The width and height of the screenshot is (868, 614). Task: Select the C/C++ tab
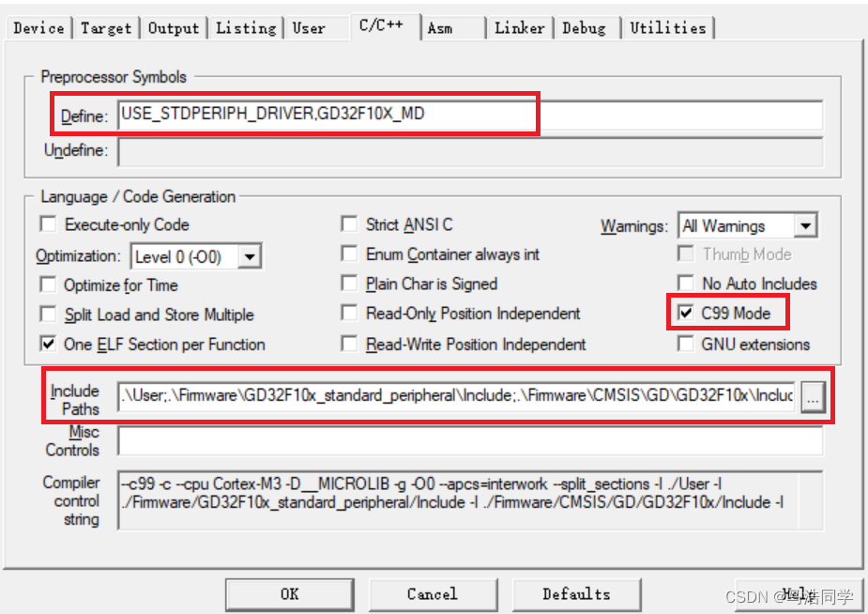point(386,26)
